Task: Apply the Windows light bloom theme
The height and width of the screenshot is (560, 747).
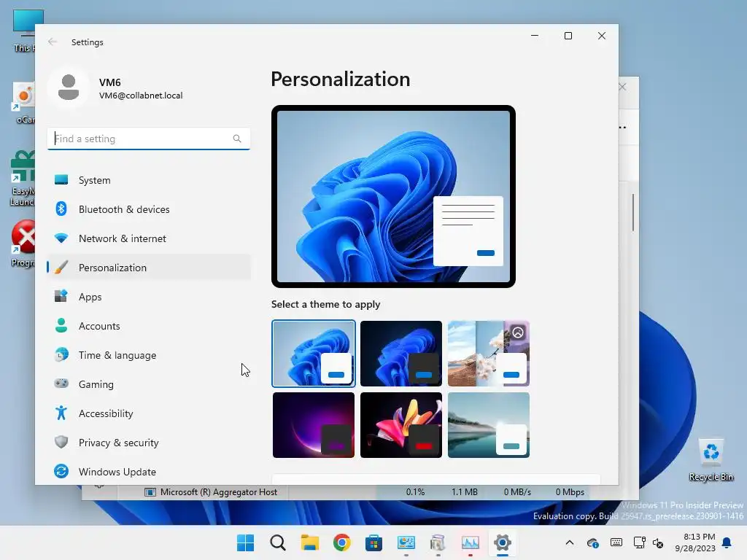Action: point(314,354)
